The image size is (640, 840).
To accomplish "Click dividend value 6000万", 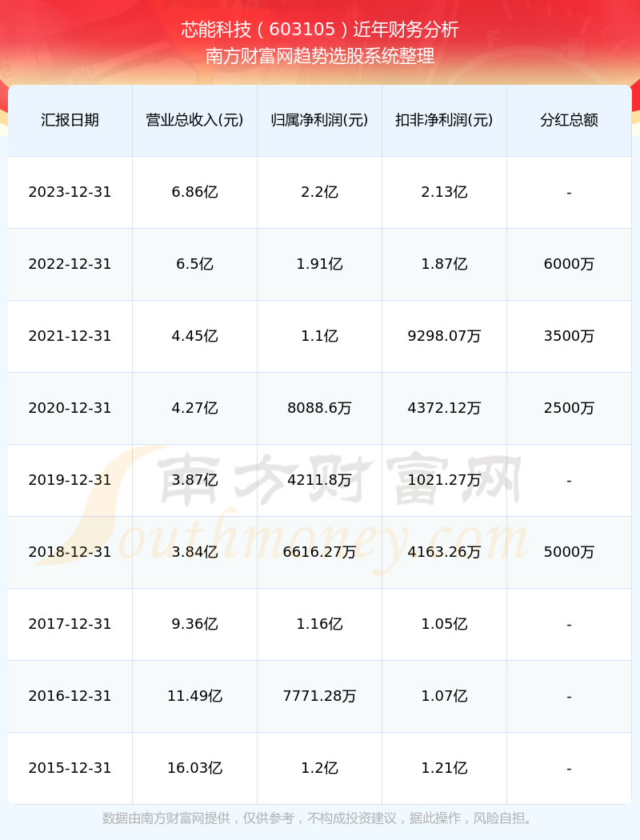I will click(x=569, y=264).
